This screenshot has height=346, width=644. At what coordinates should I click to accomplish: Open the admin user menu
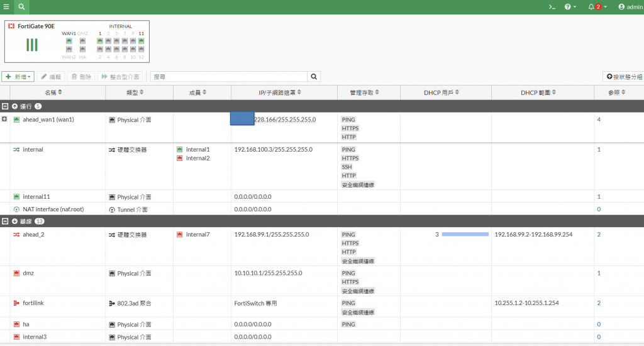click(x=630, y=7)
